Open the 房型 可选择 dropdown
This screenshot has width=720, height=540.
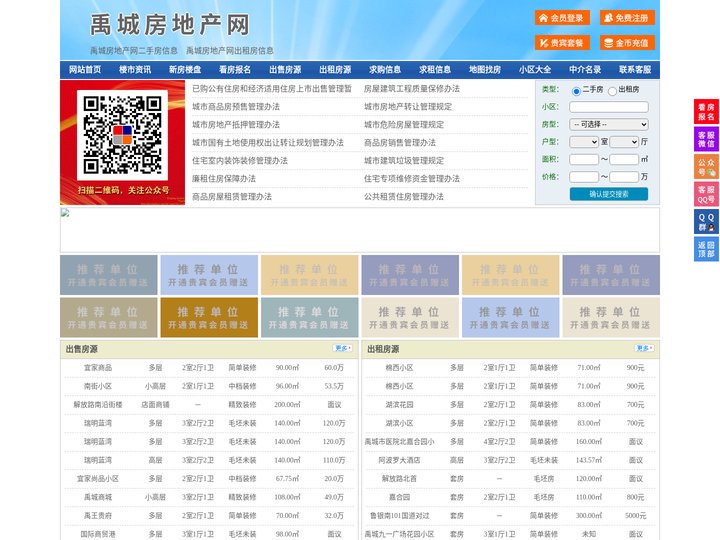point(609,124)
